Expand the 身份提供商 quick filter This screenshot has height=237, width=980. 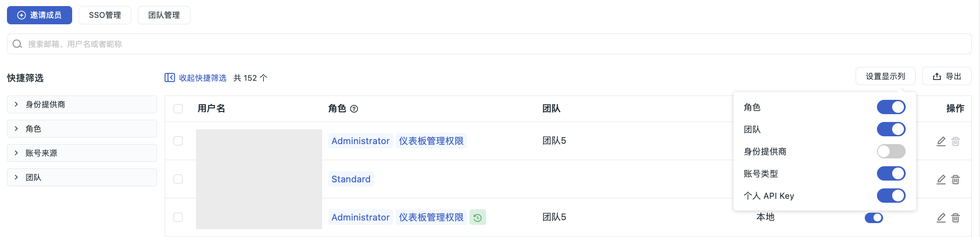tap(82, 104)
